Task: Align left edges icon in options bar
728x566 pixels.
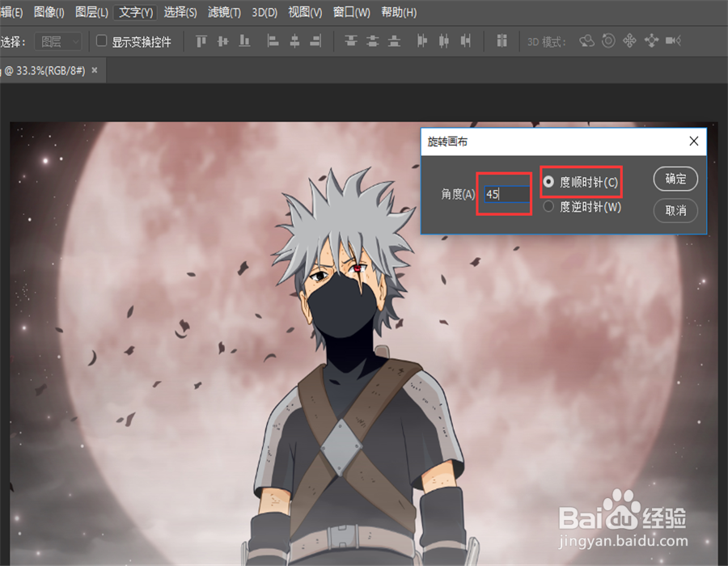Action: pyautogui.click(x=273, y=41)
